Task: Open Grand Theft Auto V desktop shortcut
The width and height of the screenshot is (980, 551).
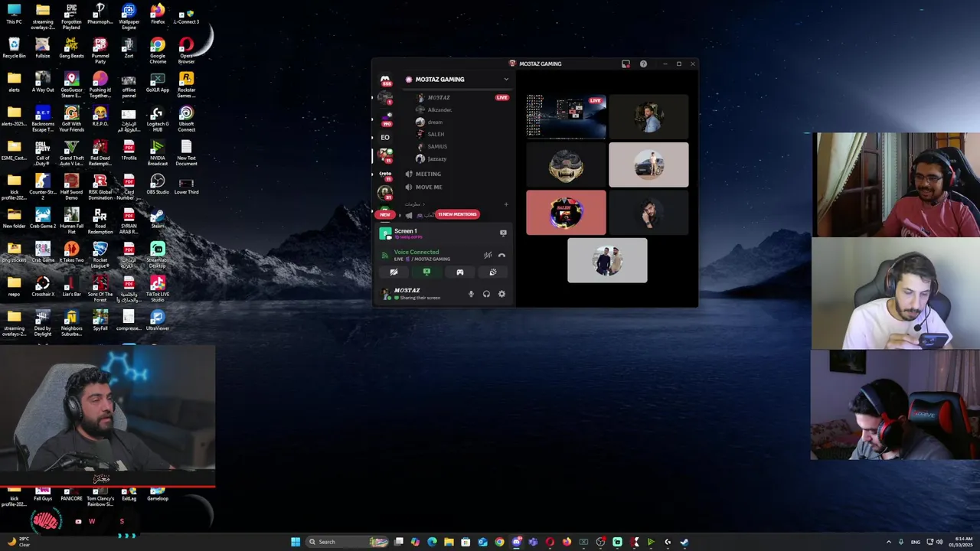Action: pos(71,152)
